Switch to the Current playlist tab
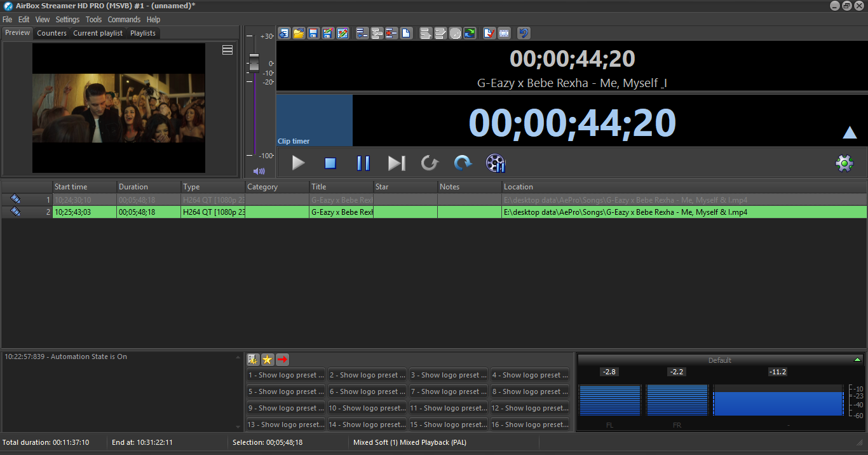Image resolution: width=868 pixels, height=455 pixels. pos(98,33)
